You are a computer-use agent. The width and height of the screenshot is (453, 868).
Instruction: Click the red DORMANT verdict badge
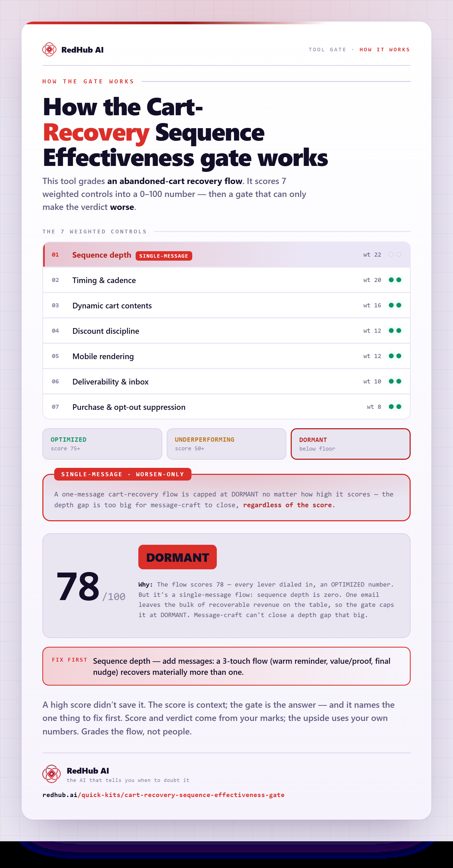click(x=177, y=557)
